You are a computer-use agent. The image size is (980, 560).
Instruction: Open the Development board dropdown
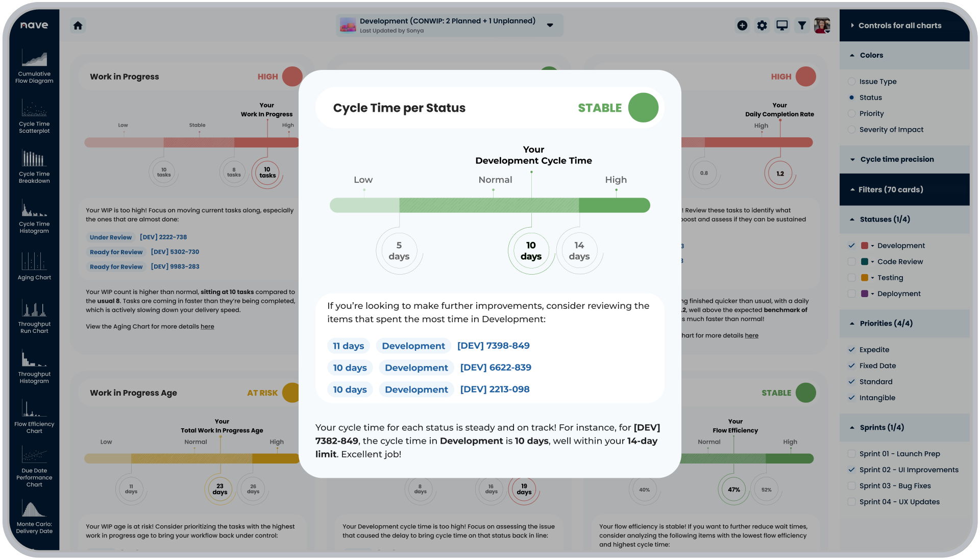coord(550,25)
